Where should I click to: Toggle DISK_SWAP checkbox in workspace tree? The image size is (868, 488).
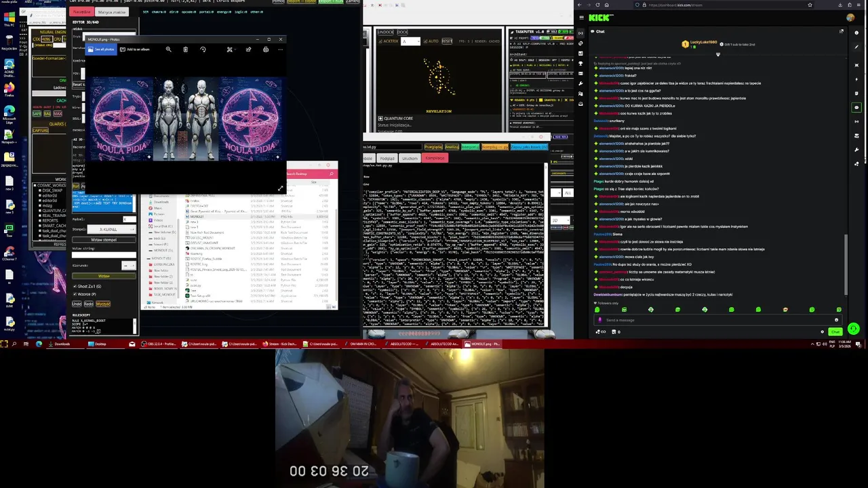(39, 190)
